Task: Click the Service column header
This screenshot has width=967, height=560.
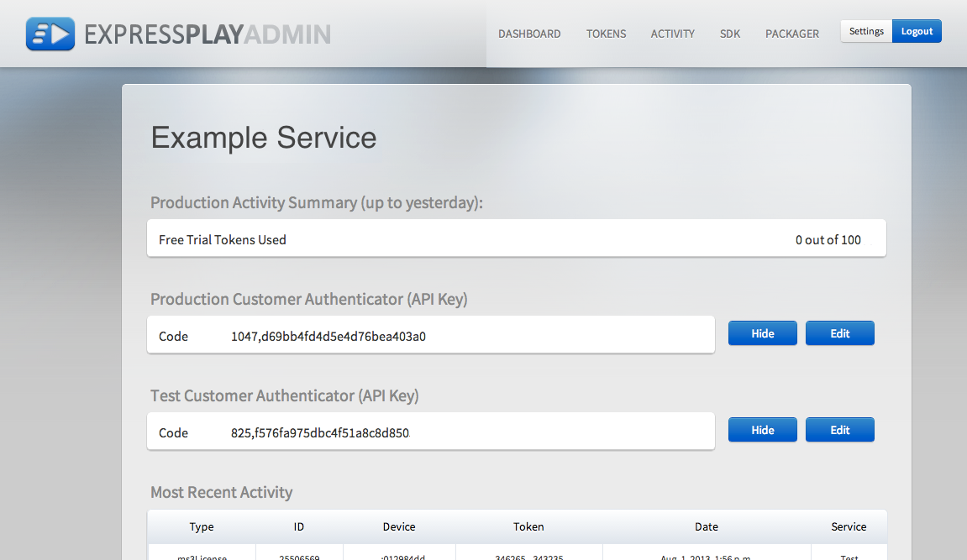Action: tap(849, 526)
